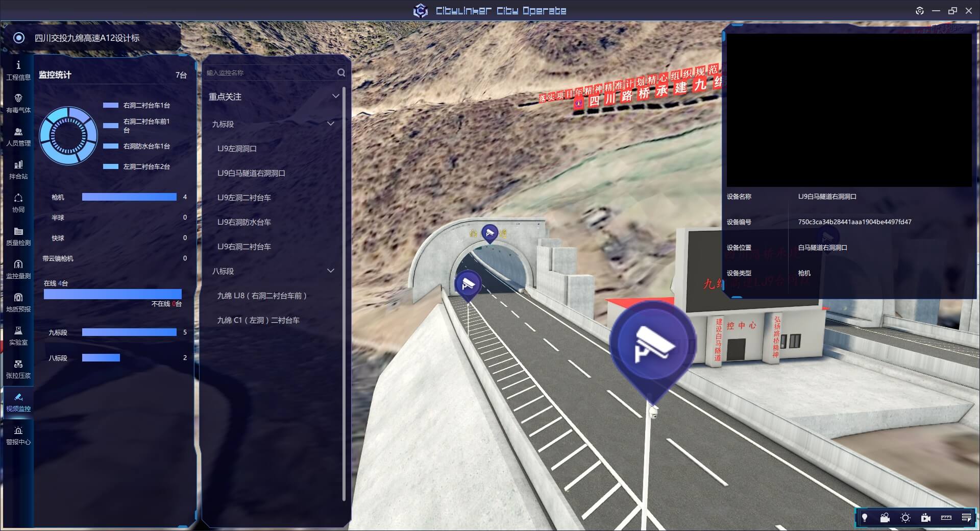This screenshot has height=531, width=980.
Task: Click the 枪机 bar showing 4
Action: click(129, 197)
